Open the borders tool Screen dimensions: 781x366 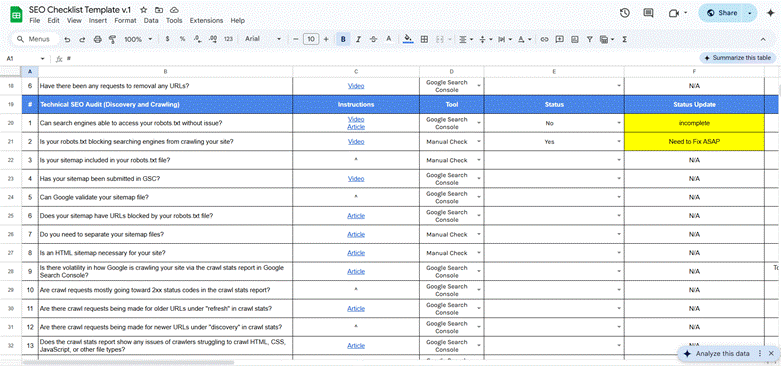(424, 39)
